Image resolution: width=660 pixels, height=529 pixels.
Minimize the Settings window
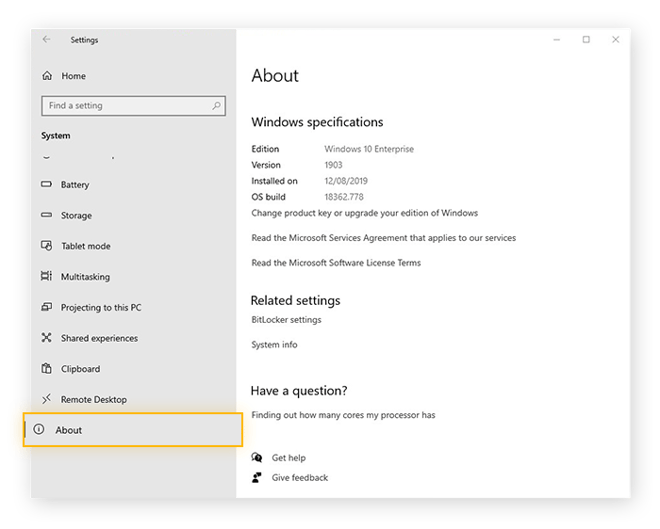tap(556, 40)
